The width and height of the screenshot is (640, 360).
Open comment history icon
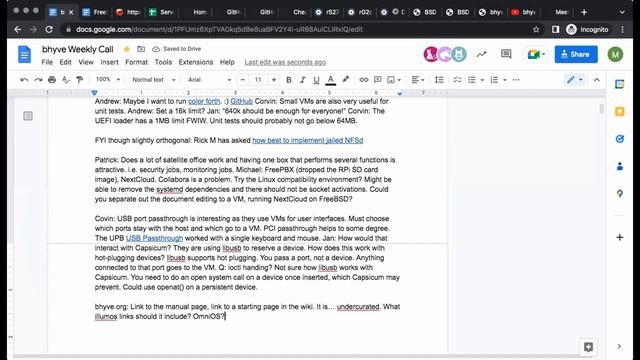point(506,54)
